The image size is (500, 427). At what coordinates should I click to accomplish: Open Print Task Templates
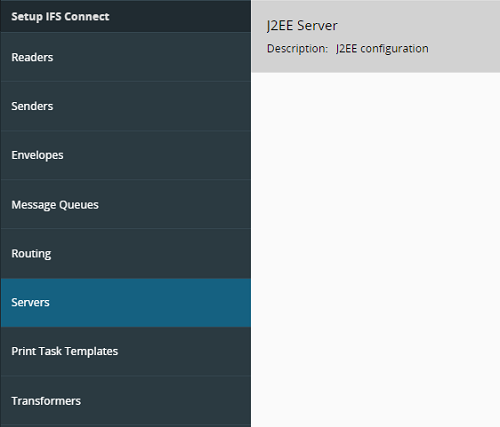pyautogui.click(x=126, y=351)
